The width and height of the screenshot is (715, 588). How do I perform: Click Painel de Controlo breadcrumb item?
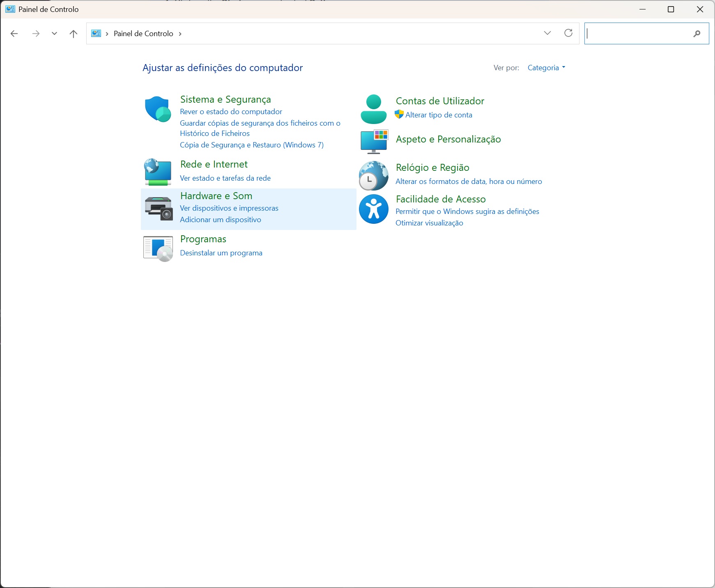point(143,34)
